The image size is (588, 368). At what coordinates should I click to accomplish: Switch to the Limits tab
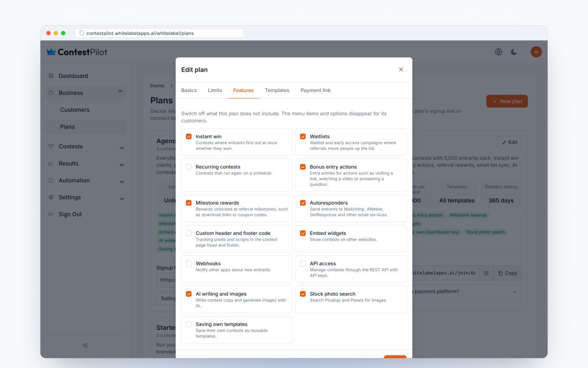(x=215, y=90)
